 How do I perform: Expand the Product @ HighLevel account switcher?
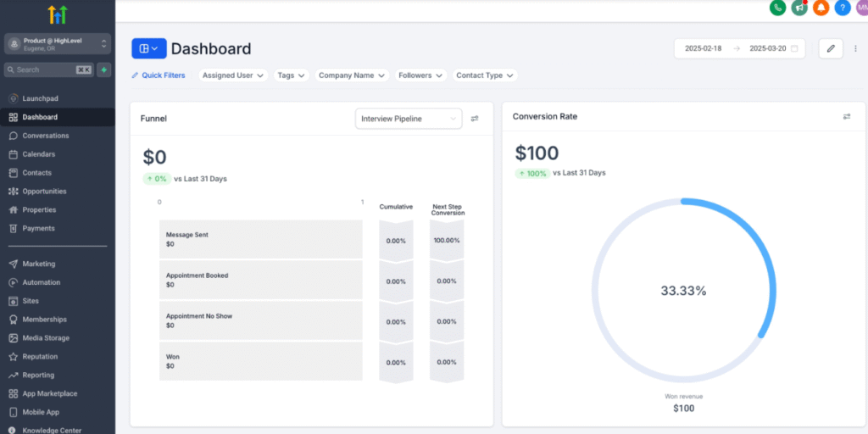point(58,44)
